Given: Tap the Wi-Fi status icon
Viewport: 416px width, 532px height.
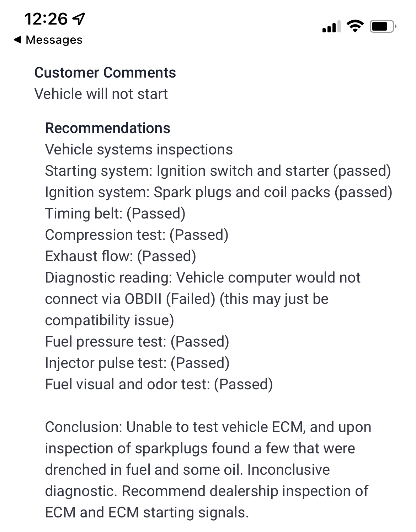Looking at the screenshot, I should pos(355,27).
